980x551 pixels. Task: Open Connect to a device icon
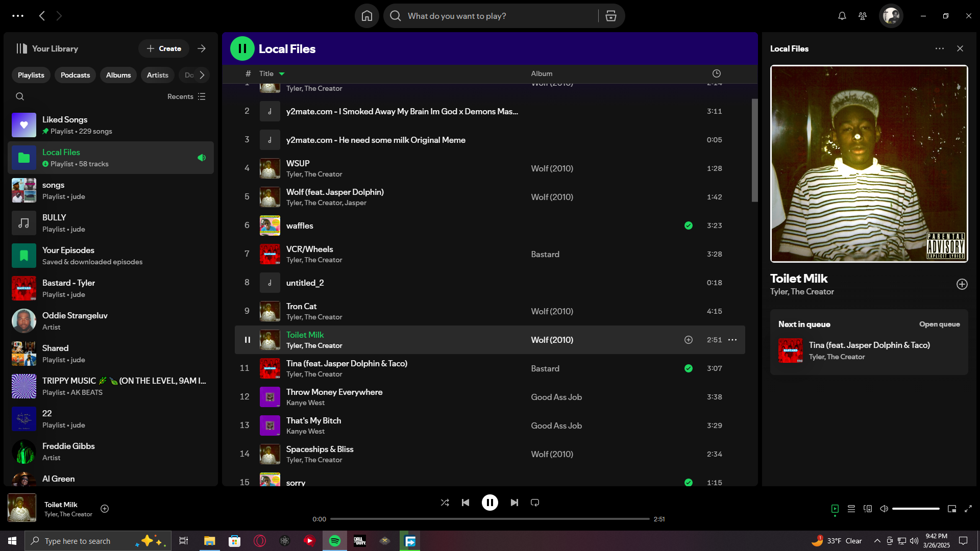868,509
